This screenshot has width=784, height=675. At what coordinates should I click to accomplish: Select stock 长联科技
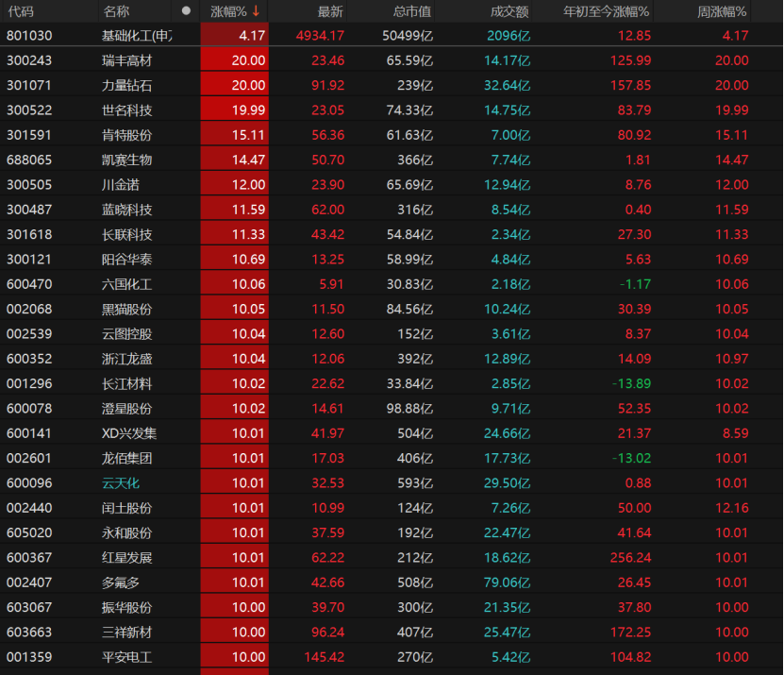(x=126, y=234)
